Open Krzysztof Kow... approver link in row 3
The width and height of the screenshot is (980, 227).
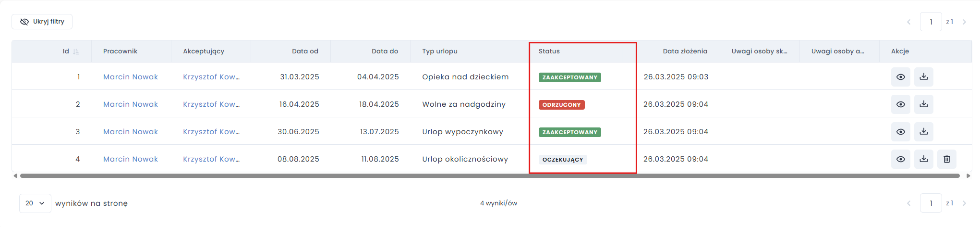point(211,132)
